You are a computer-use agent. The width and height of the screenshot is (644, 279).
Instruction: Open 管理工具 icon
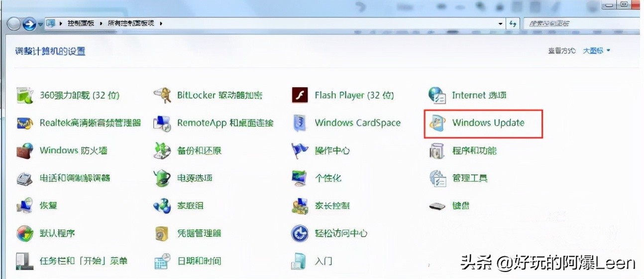point(437,178)
